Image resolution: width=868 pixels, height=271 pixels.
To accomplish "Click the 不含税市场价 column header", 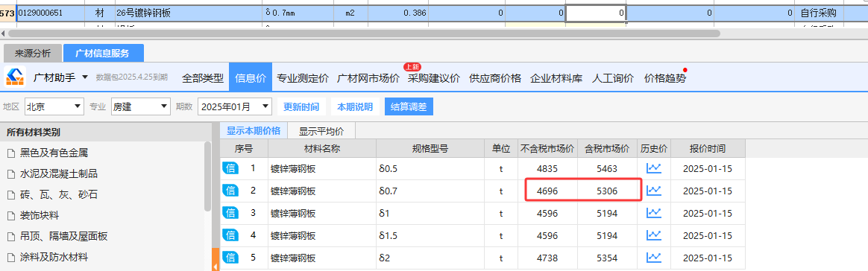I will point(547,149).
